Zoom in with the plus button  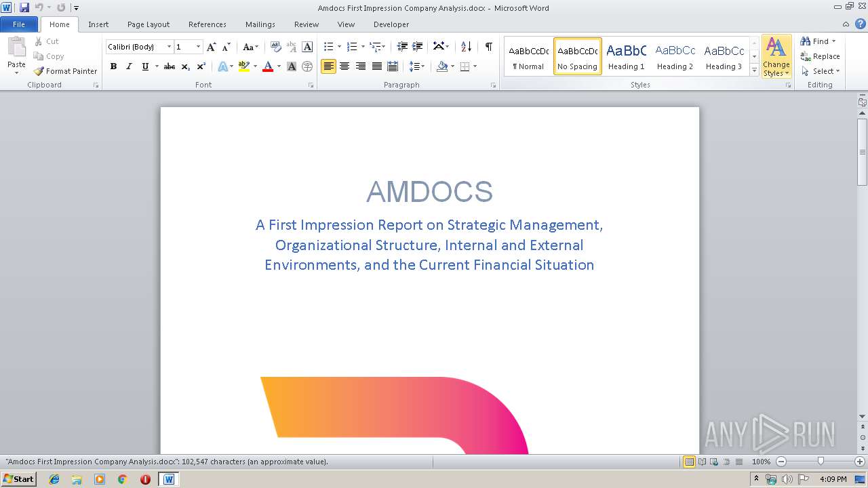coord(860,462)
